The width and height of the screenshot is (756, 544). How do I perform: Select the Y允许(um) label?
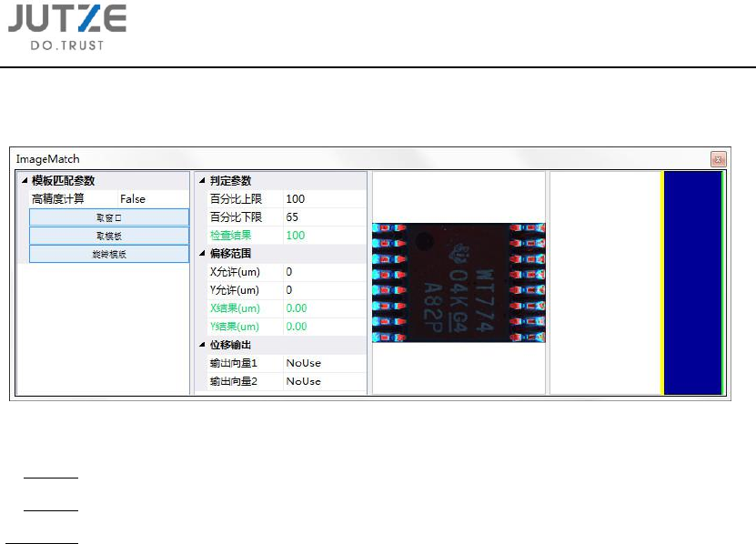pos(235,290)
